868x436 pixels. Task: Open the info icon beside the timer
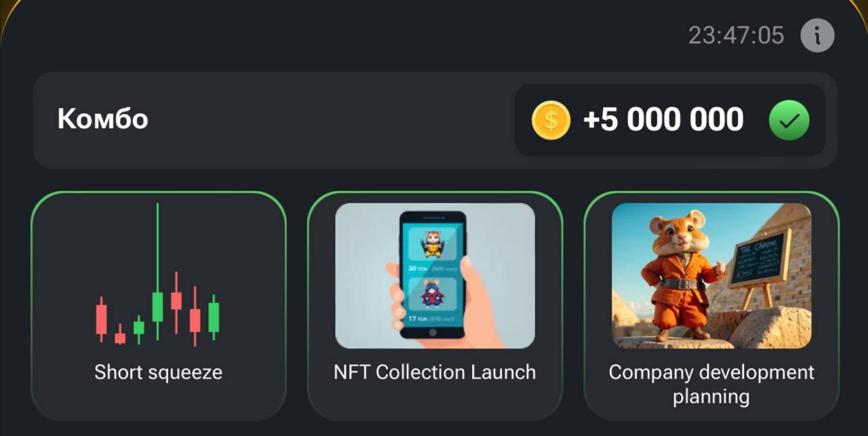click(817, 35)
